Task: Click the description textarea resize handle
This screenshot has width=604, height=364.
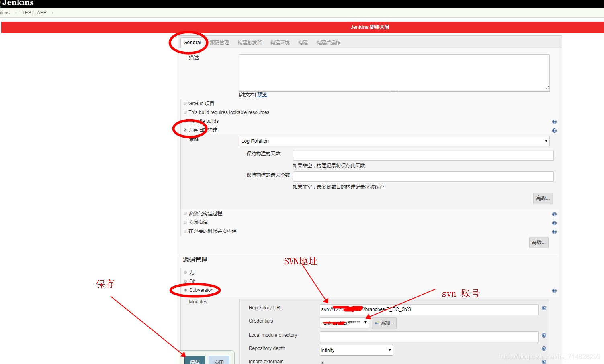Action: (x=547, y=87)
